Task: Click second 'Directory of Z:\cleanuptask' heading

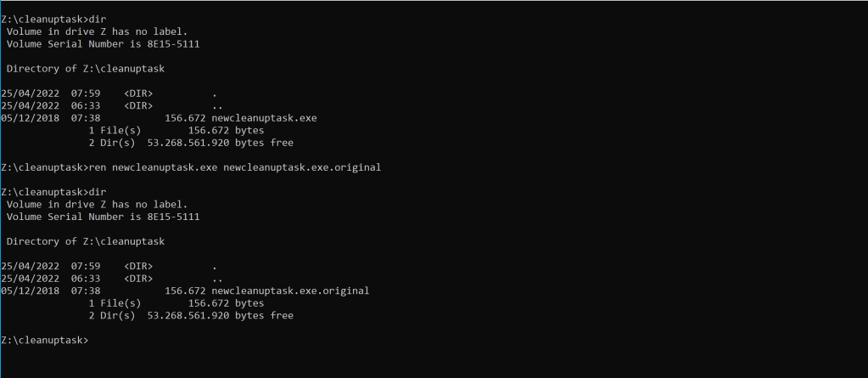Action: (85, 241)
